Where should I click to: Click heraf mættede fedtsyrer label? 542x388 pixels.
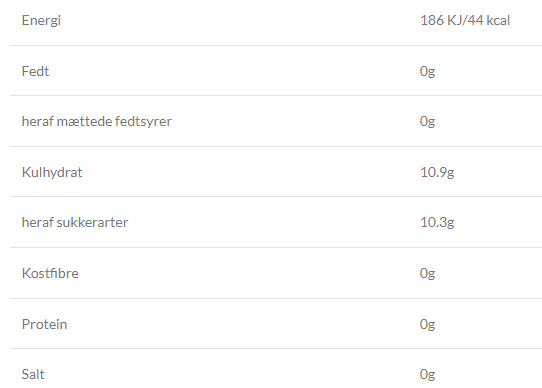pos(97,121)
